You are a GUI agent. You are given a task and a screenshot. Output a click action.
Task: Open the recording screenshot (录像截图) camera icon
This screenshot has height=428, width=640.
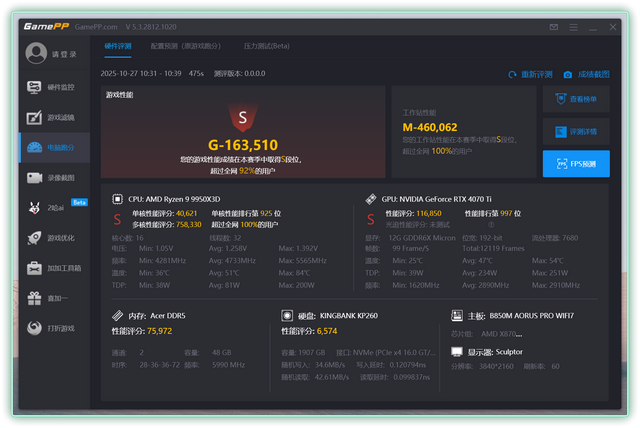click(x=34, y=178)
